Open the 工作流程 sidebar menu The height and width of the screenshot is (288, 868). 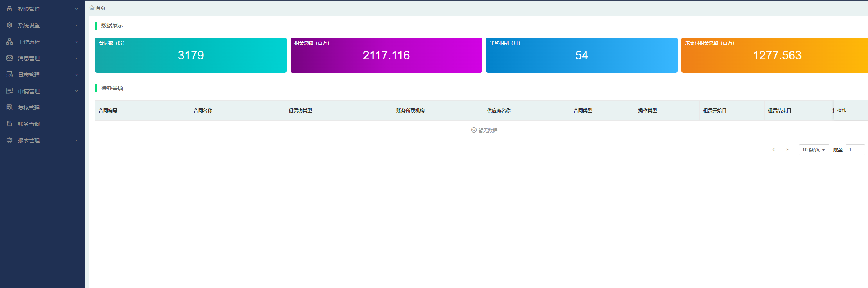(43, 41)
